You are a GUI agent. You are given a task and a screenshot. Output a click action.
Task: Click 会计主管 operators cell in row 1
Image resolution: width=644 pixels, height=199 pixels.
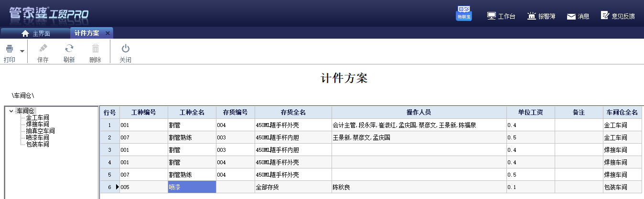pyautogui.click(x=419, y=125)
